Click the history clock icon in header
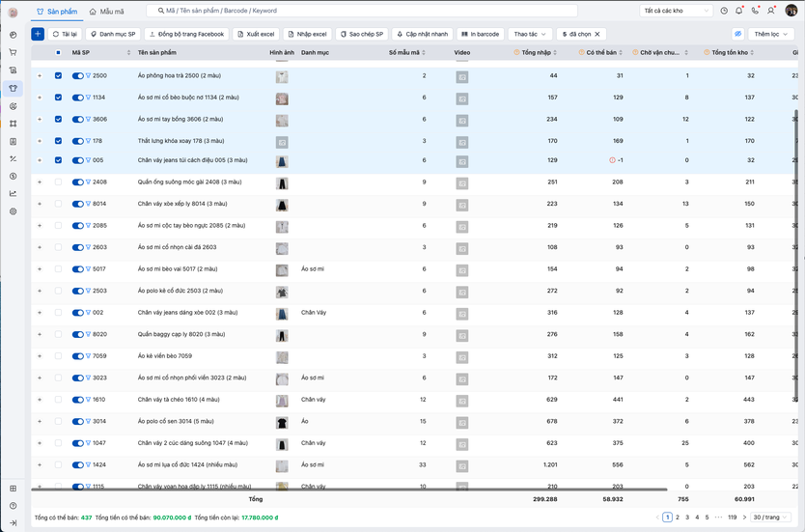 724,11
